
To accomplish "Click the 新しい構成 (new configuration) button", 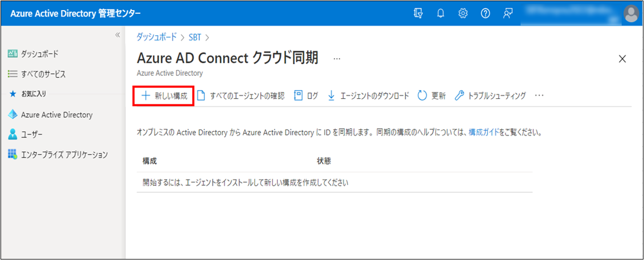I will click(x=164, y=96).
